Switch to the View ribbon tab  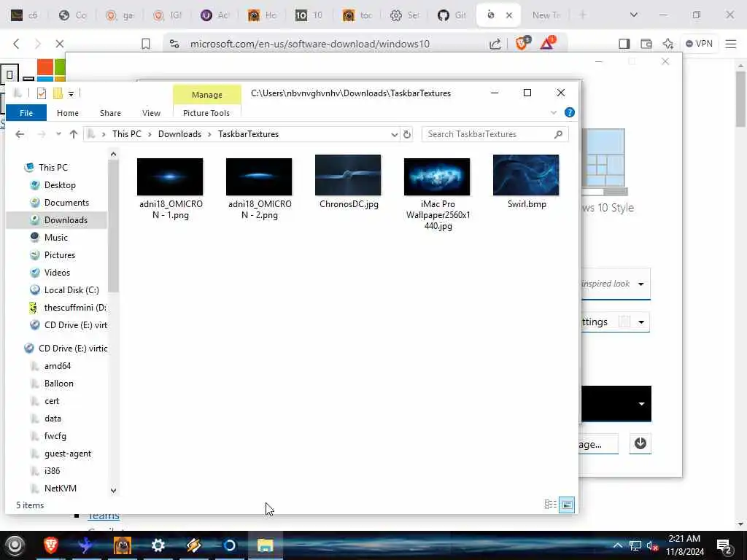tap(151, 113)
